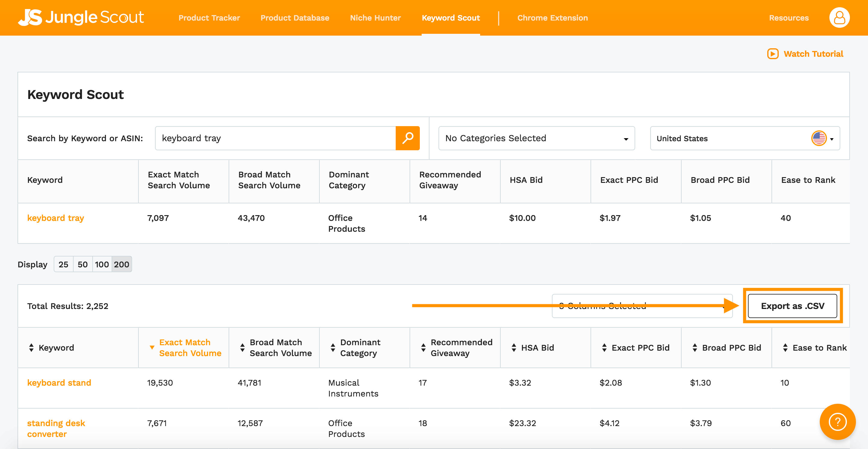Set display to 25 results
Image resolution: width=868 pixels, height=449 pixels.
click(x=63, y=264)
